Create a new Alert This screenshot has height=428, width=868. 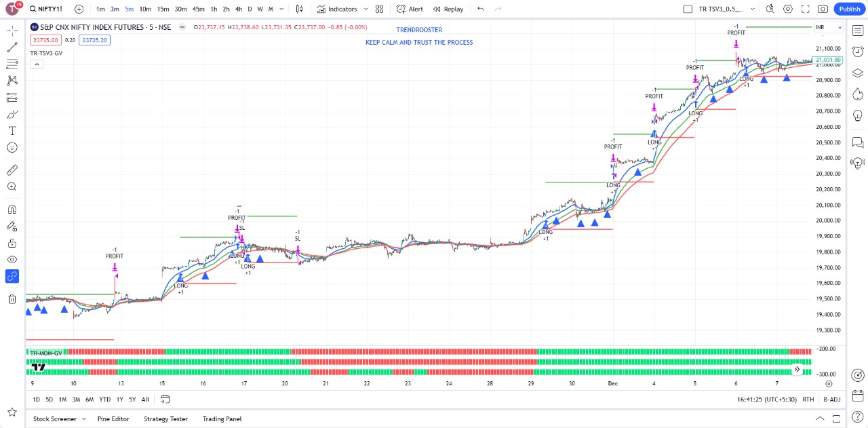pyautogui.click(x=410, y=9)
